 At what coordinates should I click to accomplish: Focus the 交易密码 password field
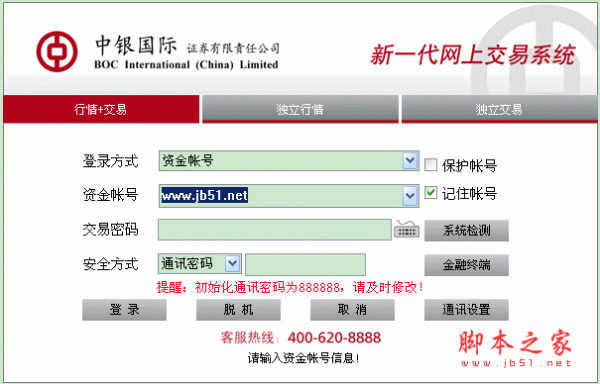pos(275,229)
